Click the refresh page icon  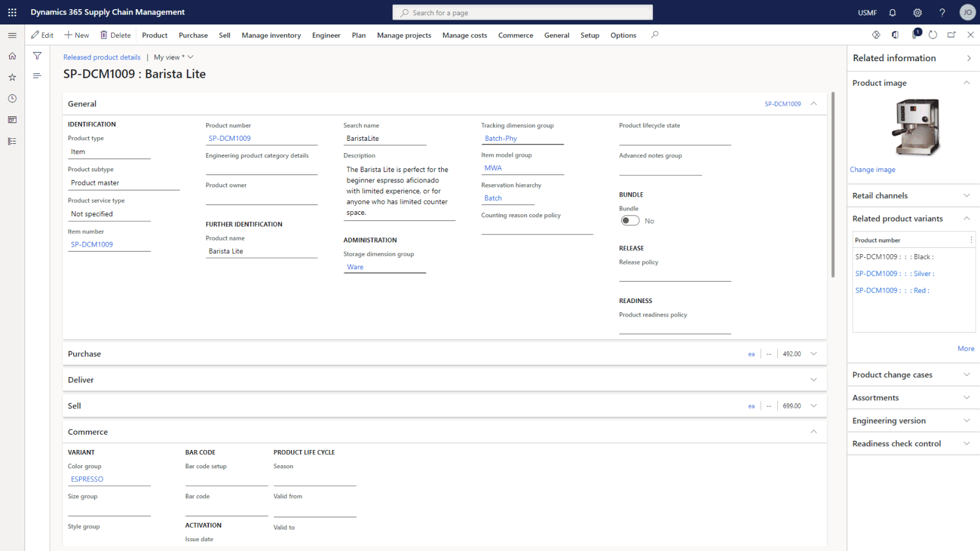tap(932, 35)
